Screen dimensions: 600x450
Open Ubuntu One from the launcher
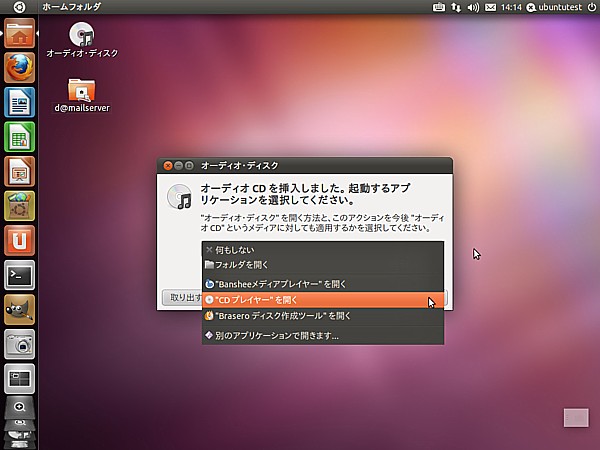pyautogui.click(x=19, y=240)
